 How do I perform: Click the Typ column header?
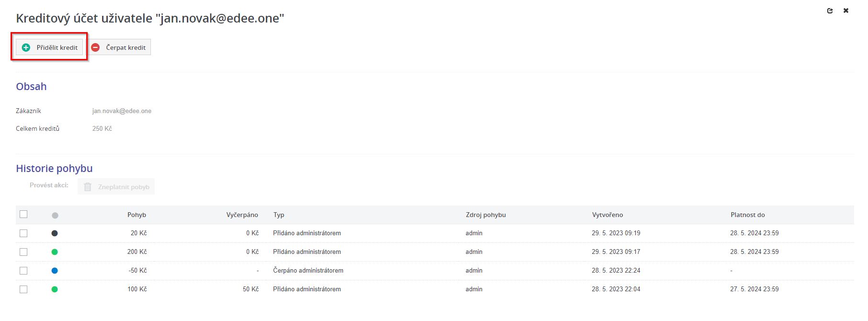coord(279,215)
